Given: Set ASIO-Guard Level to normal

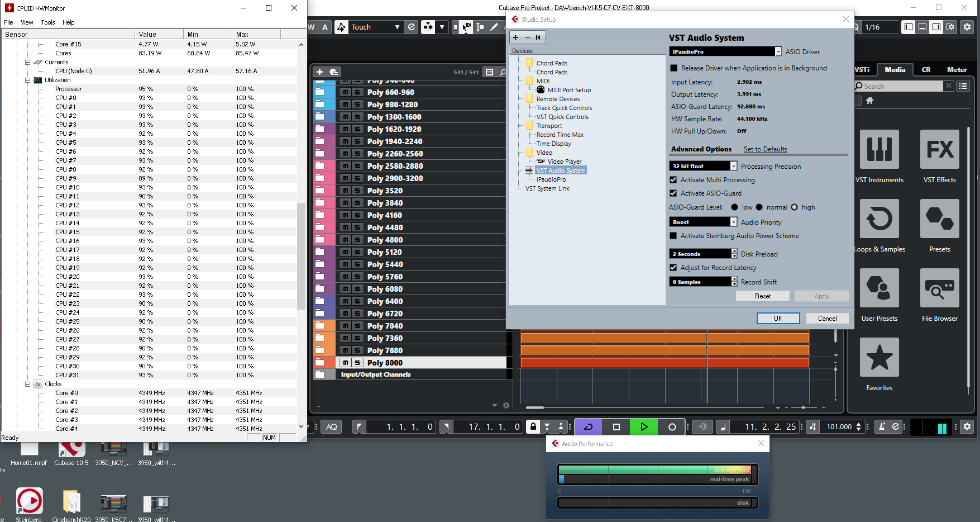Looking at the screenshot, I should coord(759,207).
